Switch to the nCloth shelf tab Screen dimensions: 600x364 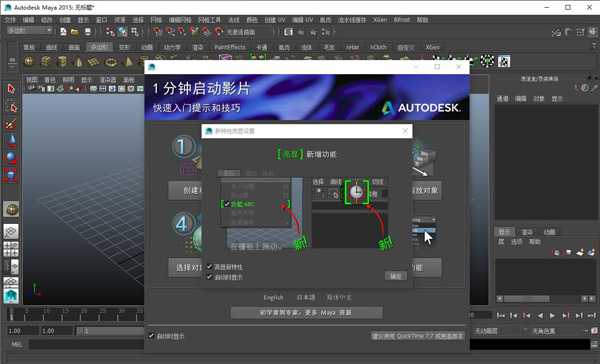pyautogui.click(x=378, y=47)
